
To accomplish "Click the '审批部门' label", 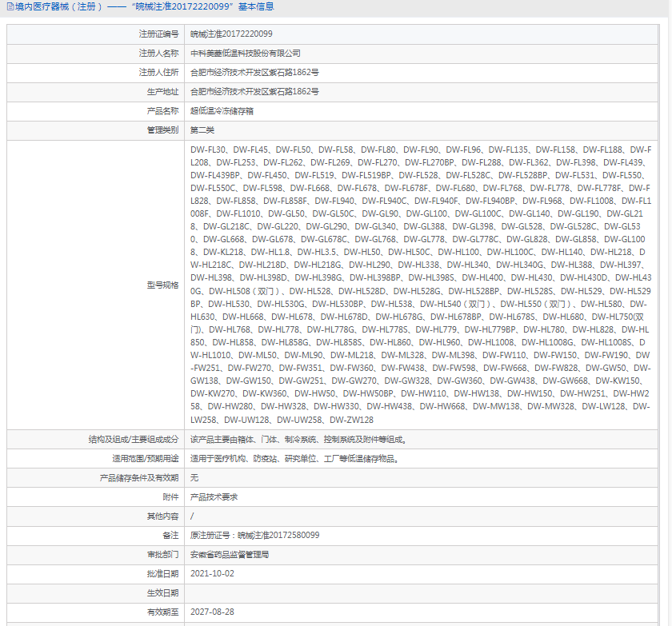I will (163, 555).
